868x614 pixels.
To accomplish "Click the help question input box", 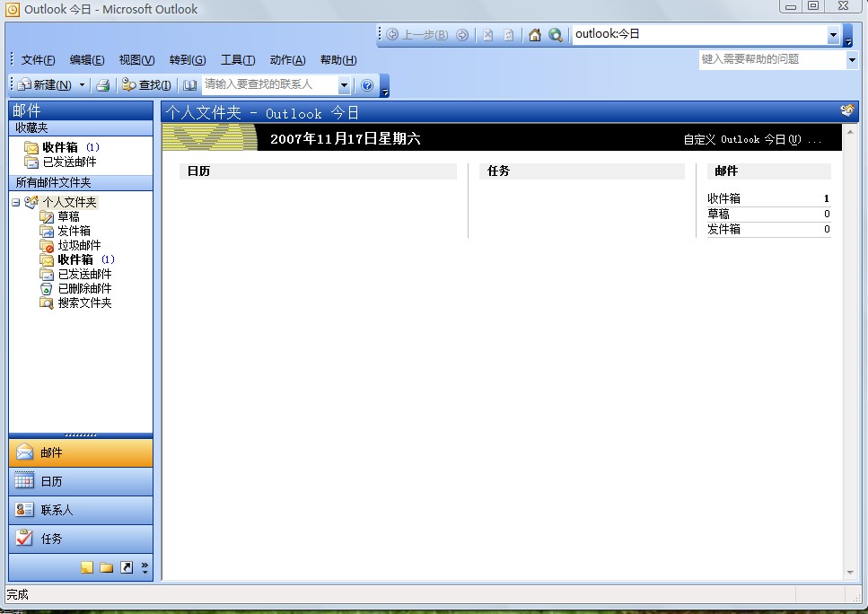I will point(772,59).
